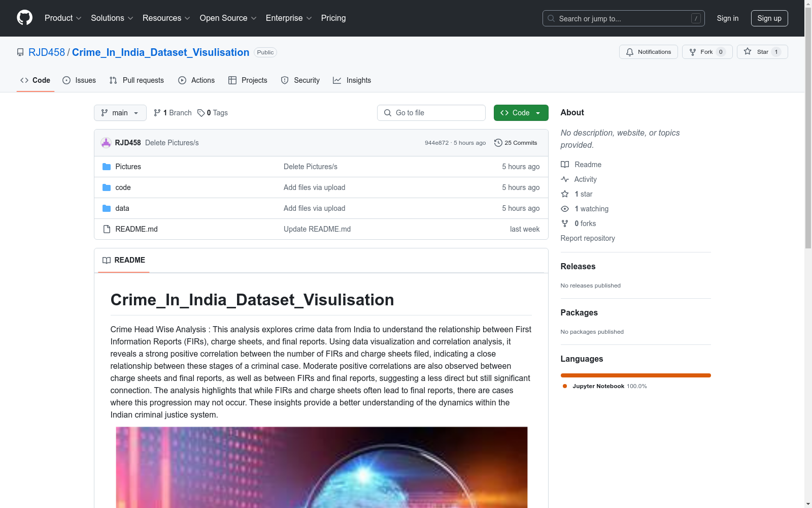This screenshot has height=508, width=812.
Task: Click the star icon beside 1 star
Action: pos(565,194)
